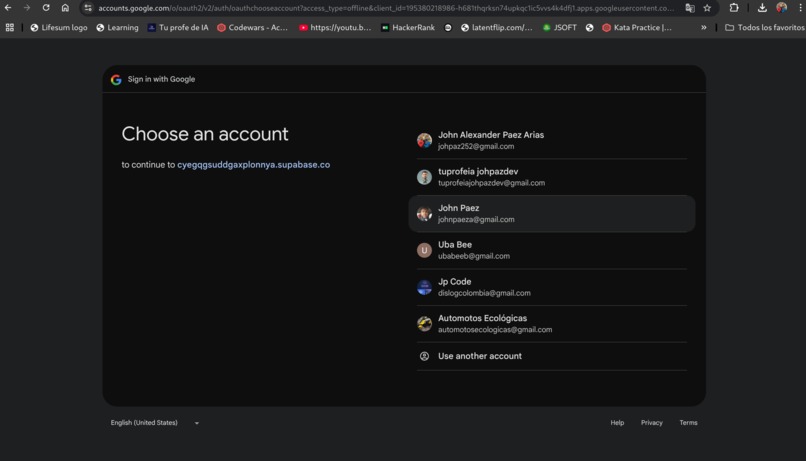
Task: Click the browser forward arrow
Action: click(x=27, y=8)
